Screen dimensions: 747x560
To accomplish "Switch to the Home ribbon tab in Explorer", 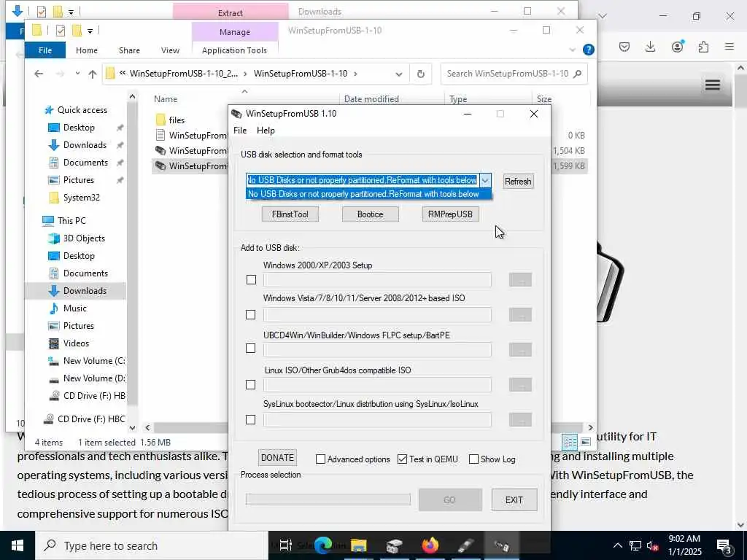I will pyautogui.click(x=87, y=50).
